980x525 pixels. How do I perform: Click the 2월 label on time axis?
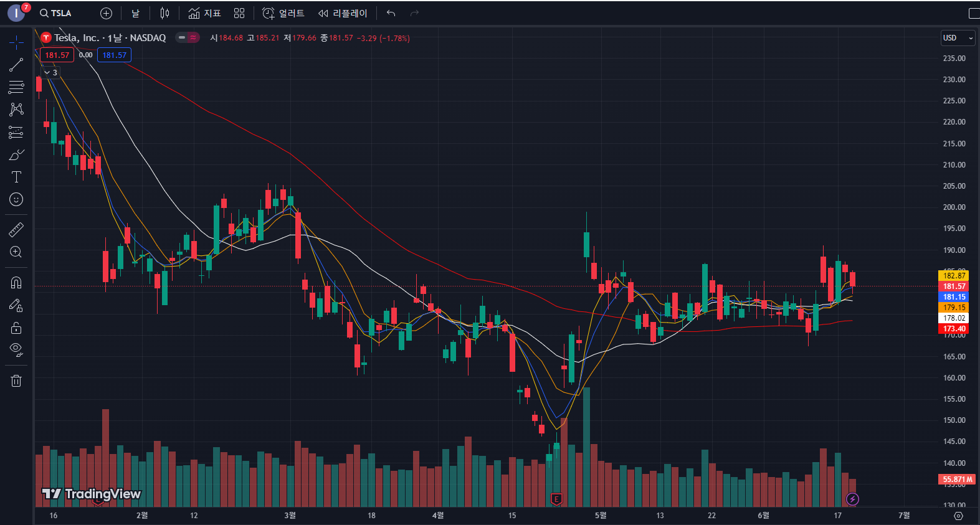click(x=142, y=515)
